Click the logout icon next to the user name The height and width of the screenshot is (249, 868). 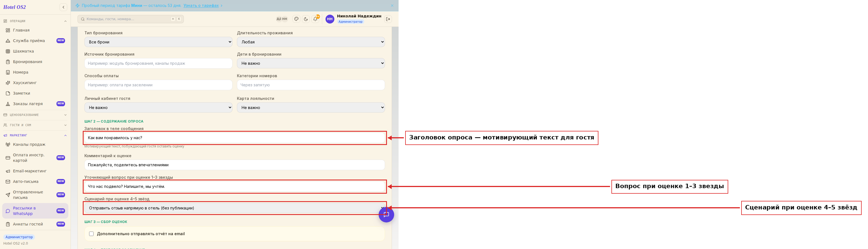click(x=388, y=19)
